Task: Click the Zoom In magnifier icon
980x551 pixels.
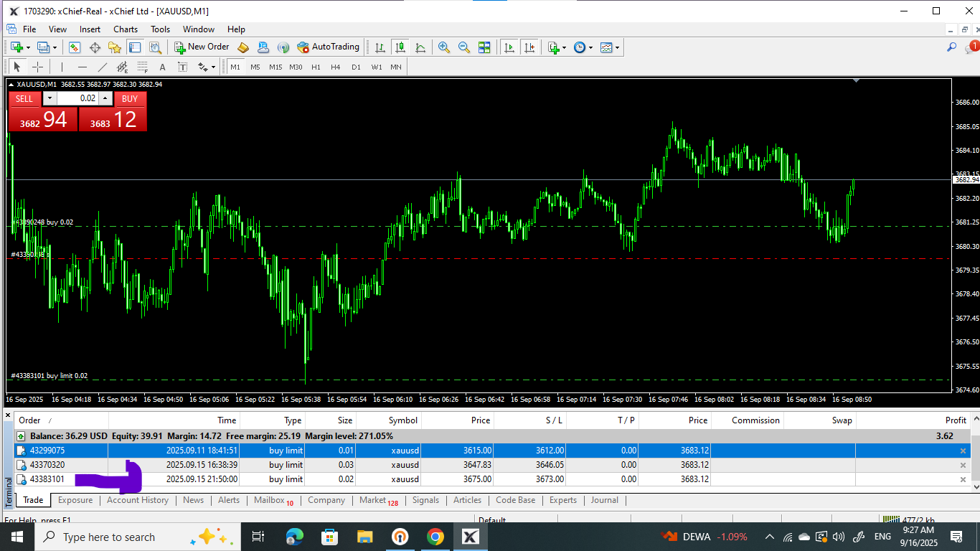Action: [x=444, y=47]
